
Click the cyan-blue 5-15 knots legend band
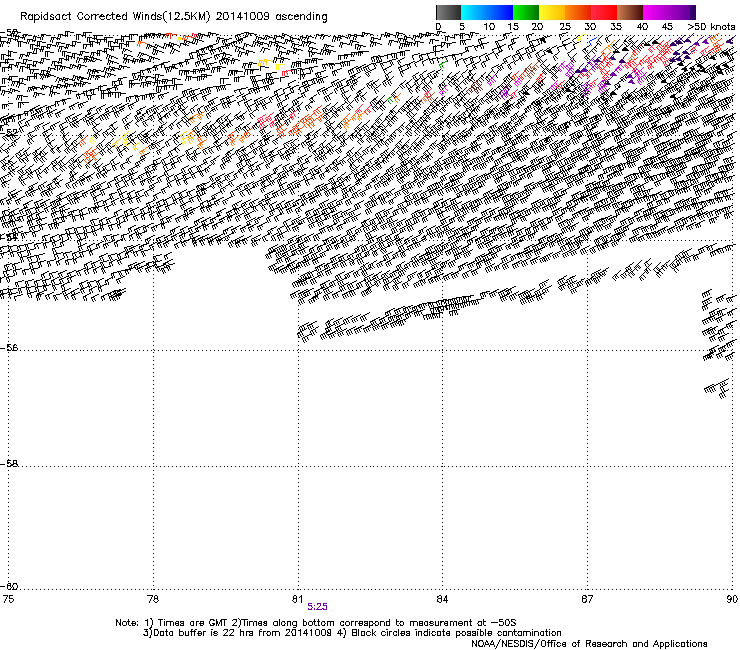487,12
